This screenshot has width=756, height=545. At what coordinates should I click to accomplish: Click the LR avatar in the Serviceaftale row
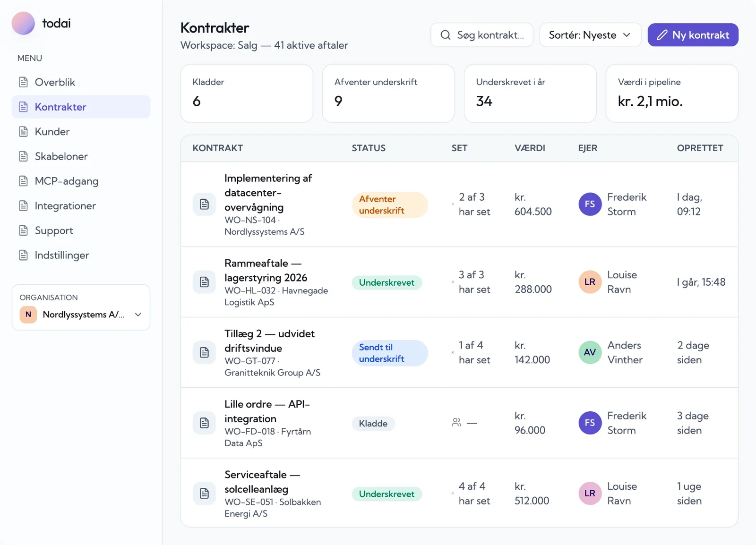pyautogui.click(x=590, y=494)
